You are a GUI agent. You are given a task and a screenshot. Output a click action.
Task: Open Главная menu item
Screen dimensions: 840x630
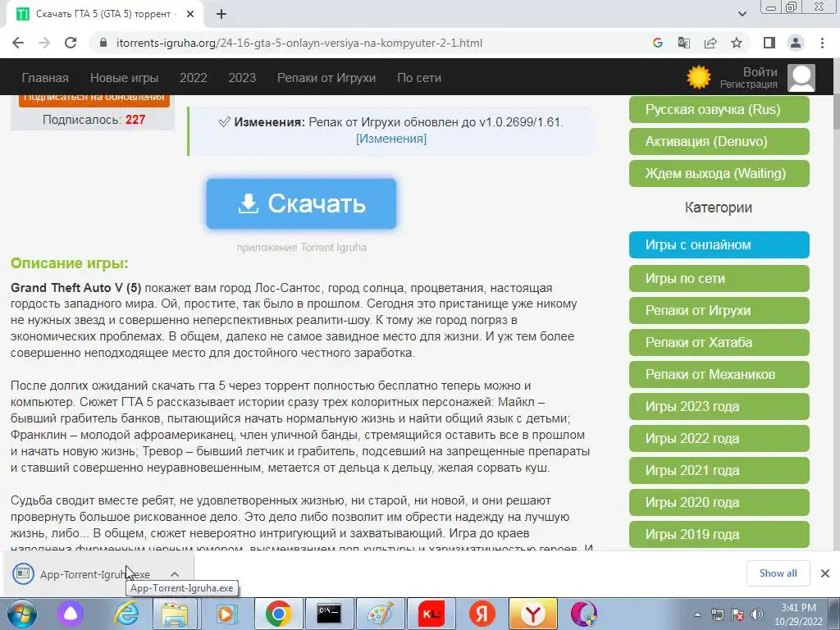pyautogui.click(x=45, y=78)
